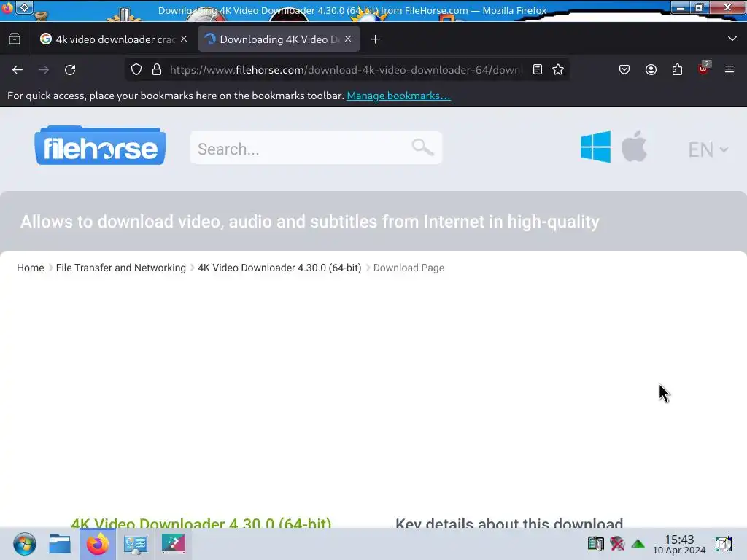Click the Download Page breadcrumb text

[409, 268]
